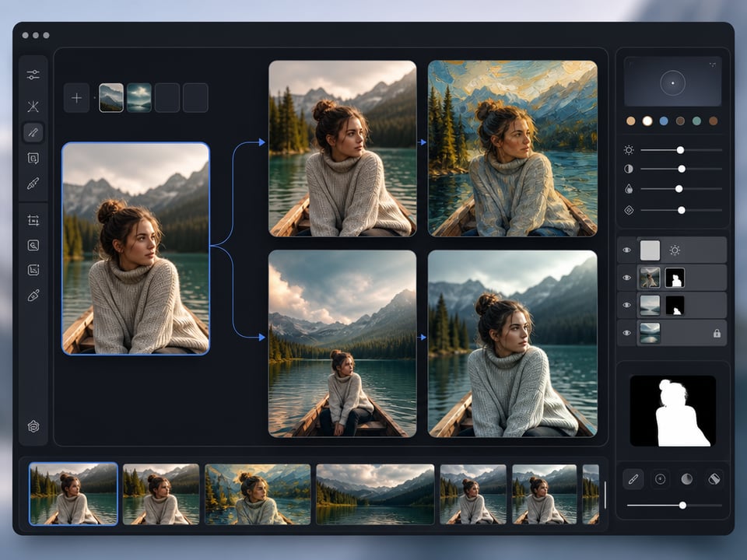This screenshot has width=747, height=560.
Task: Click the sun icon on the adjustment layer
Action: 675,250
